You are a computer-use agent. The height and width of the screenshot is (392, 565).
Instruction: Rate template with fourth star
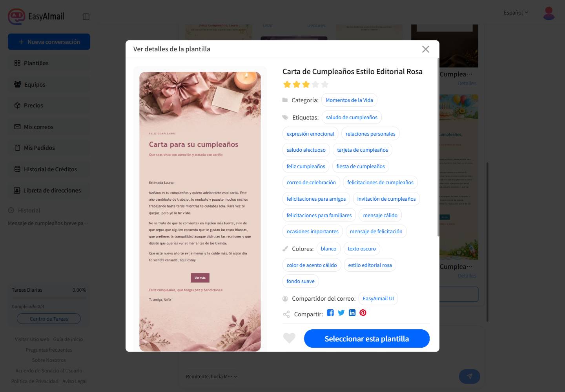(x=315, y=84)
